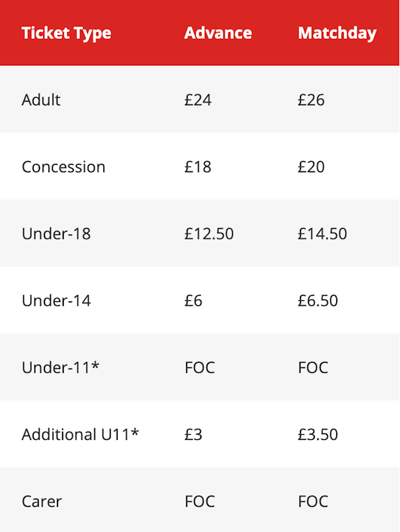This screenshot has height=532, width=400.
Task: Select the Concession ticket type
Action: 64,167
